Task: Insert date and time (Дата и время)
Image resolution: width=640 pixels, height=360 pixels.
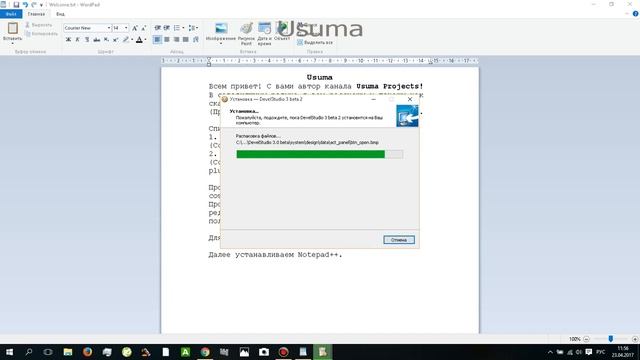Action: coord(264,33)
